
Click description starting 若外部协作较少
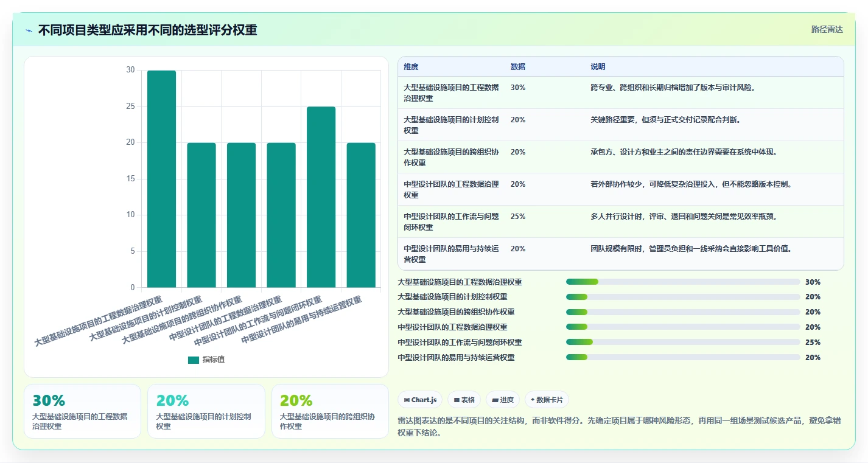pyautogui.click(x=691, y=184)
